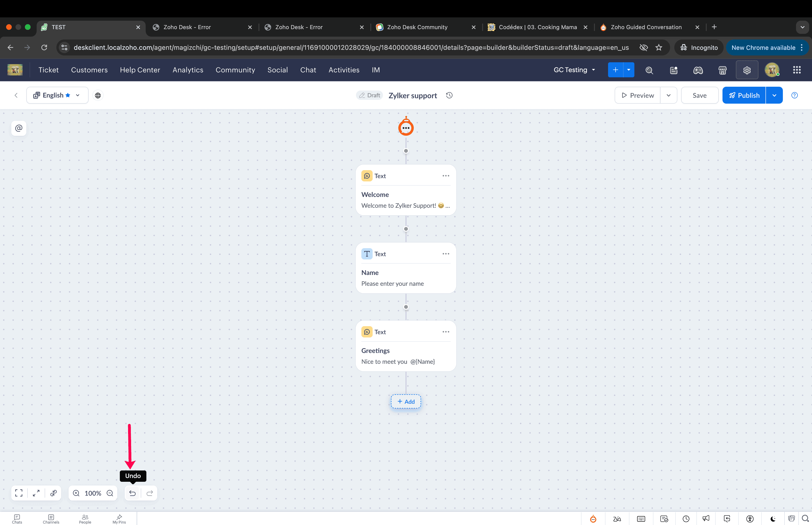Click the Redo arrow icon
Image resolution: width=812 pixels, height=525 pixels.
pyautogui.click(x=150, y=493)
